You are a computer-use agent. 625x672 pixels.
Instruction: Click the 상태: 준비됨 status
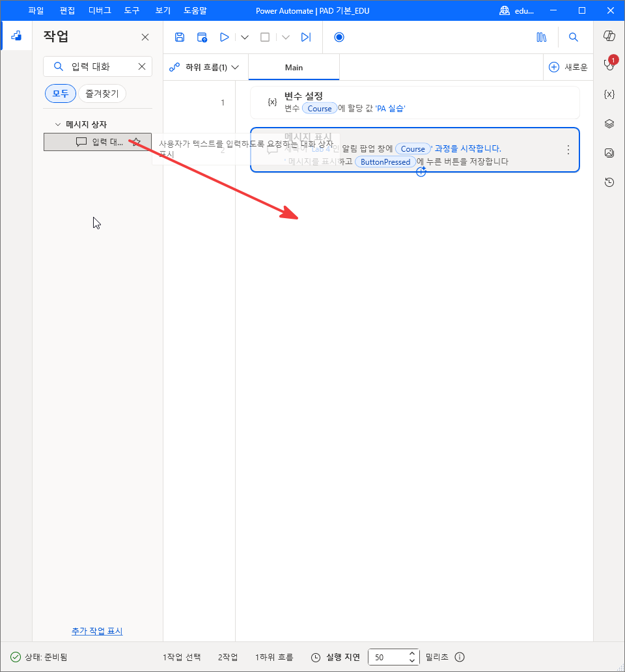click(x=40, y=657)
